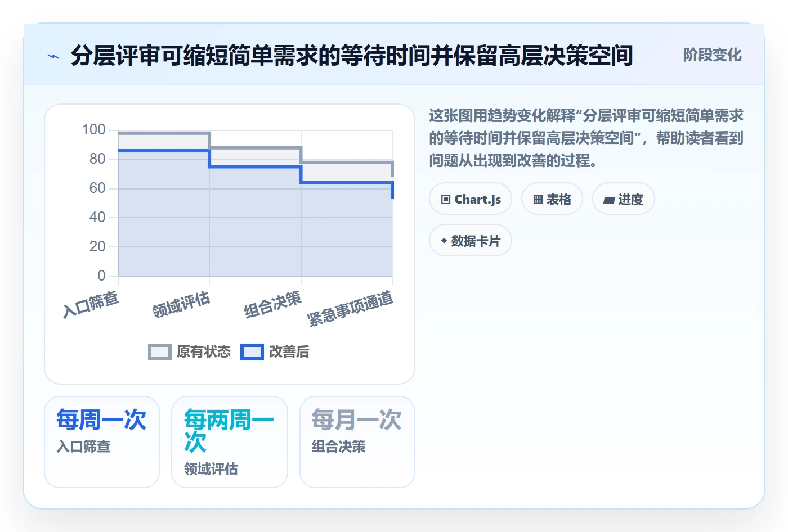Screen dimensions: 788x532
Task: Click the diamond icon in the 数据卡片 chip
Action: (x=444, y=241)
